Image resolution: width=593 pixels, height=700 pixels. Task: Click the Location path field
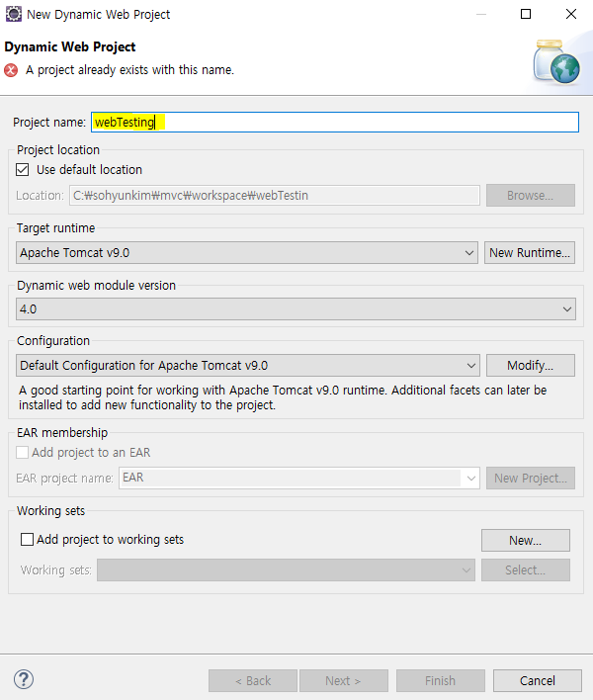275,195
